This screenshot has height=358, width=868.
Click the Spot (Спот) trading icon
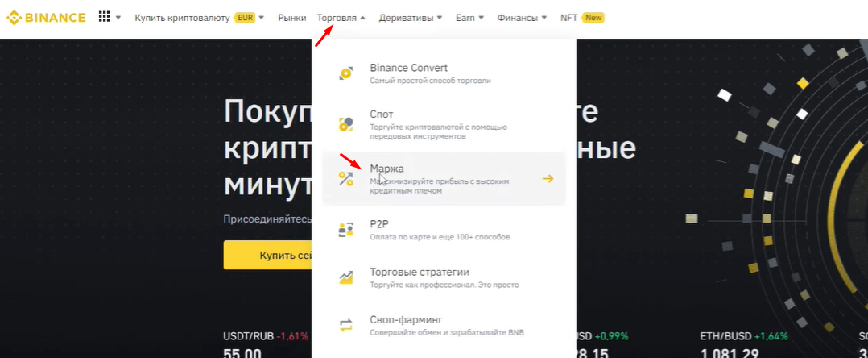coord(346,123)
